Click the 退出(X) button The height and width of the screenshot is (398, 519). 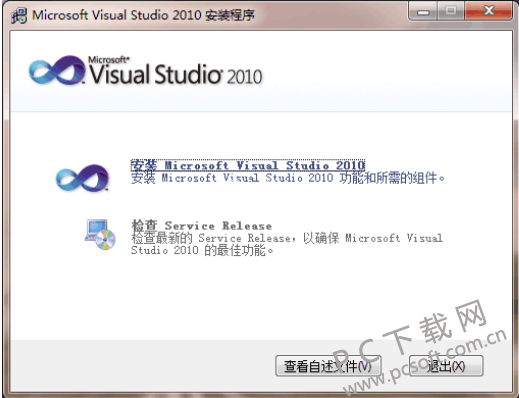click(x=446, y=366)
